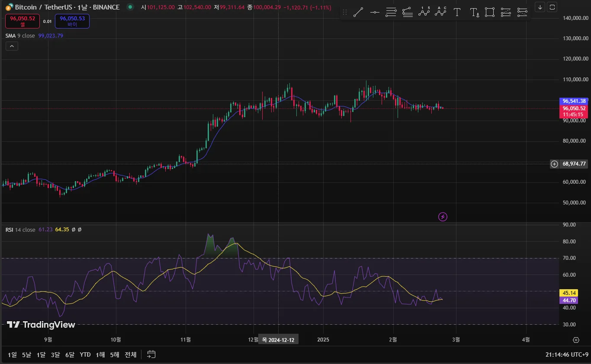Select the Text annotation tool

tap(457, 13)
